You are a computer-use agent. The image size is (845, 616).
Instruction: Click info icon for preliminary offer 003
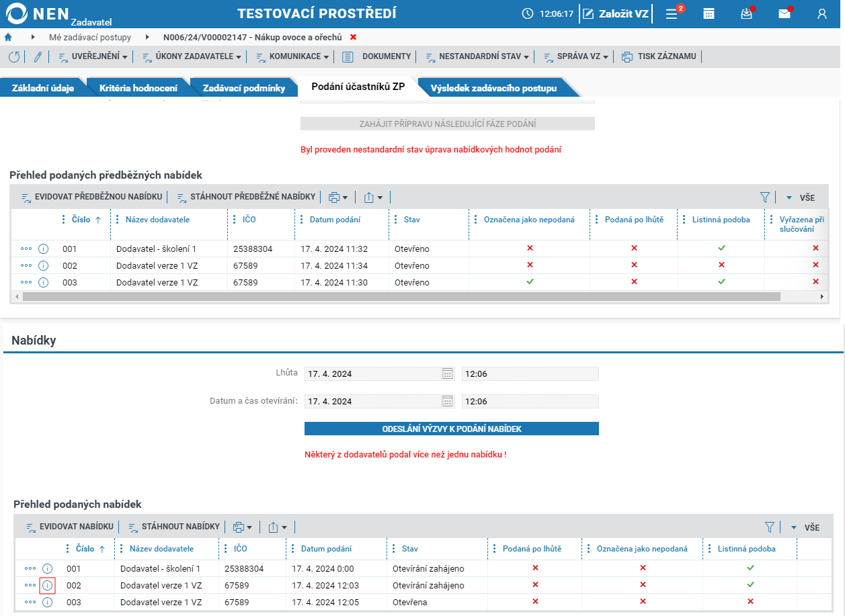click(44, 282)
